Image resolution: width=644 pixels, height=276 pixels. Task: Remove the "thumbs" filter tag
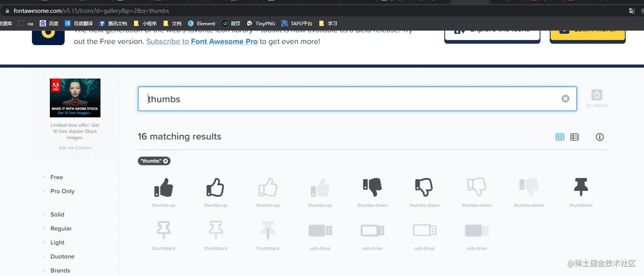point(166,161)
